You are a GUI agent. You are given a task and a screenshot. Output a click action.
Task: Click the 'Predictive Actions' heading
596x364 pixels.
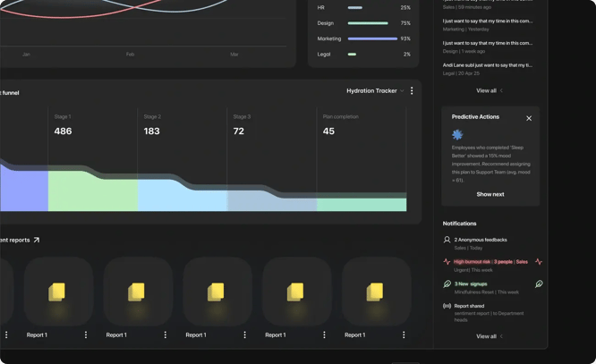pyautogui.click(x=475, y=116)
